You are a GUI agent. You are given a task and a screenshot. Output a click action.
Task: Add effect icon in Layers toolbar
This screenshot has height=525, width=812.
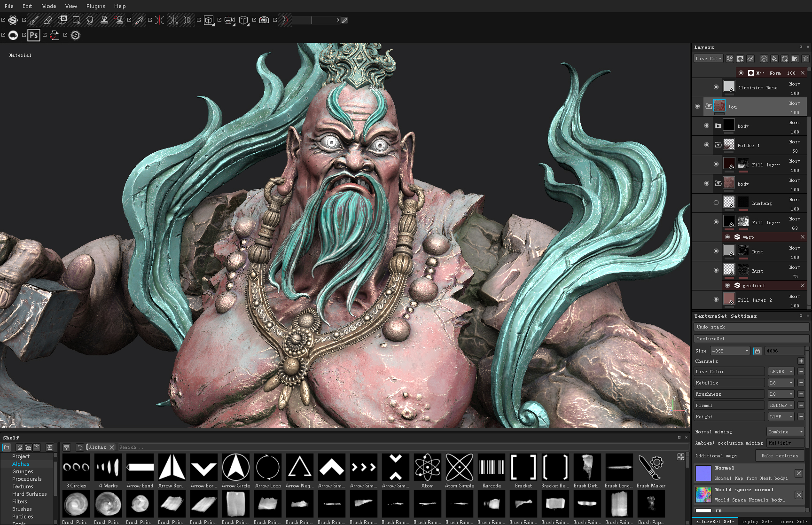[x=730, y=59]
